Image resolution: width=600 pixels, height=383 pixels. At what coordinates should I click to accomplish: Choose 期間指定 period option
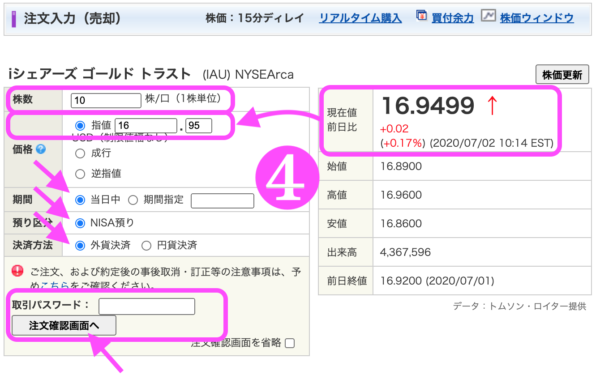(133, 200)
